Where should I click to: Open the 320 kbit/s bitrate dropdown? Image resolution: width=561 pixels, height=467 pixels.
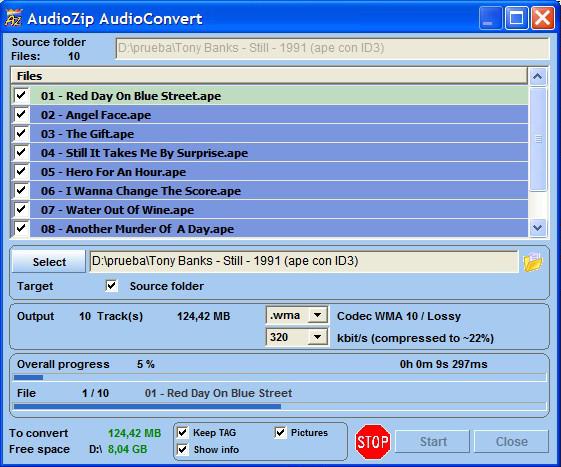click(x=317, y=337)
